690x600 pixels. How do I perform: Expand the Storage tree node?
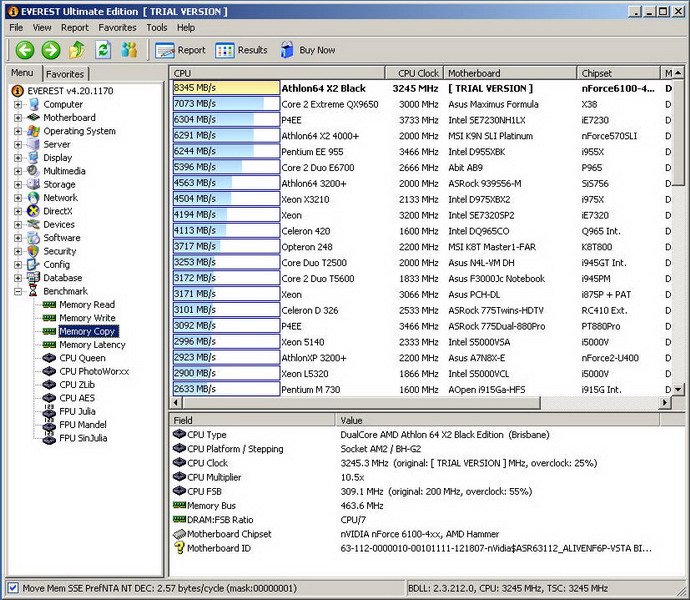[x=18, y=184]
